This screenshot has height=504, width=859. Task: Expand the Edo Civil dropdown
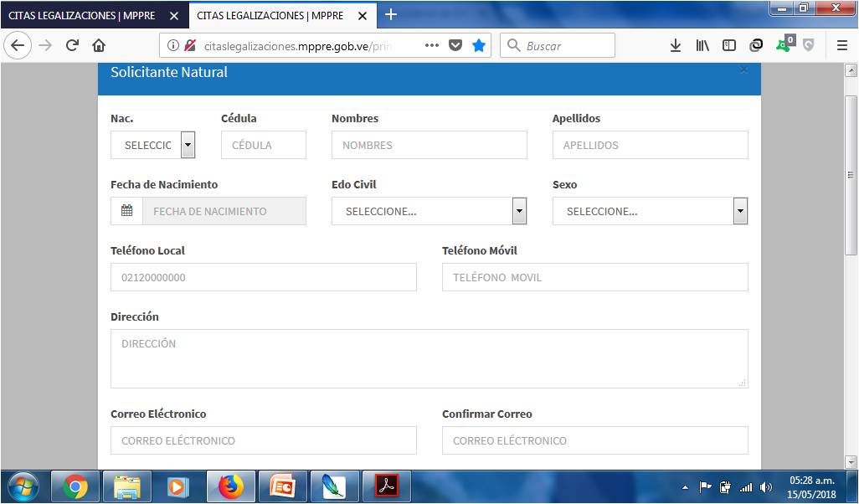[x=429, y=212]
